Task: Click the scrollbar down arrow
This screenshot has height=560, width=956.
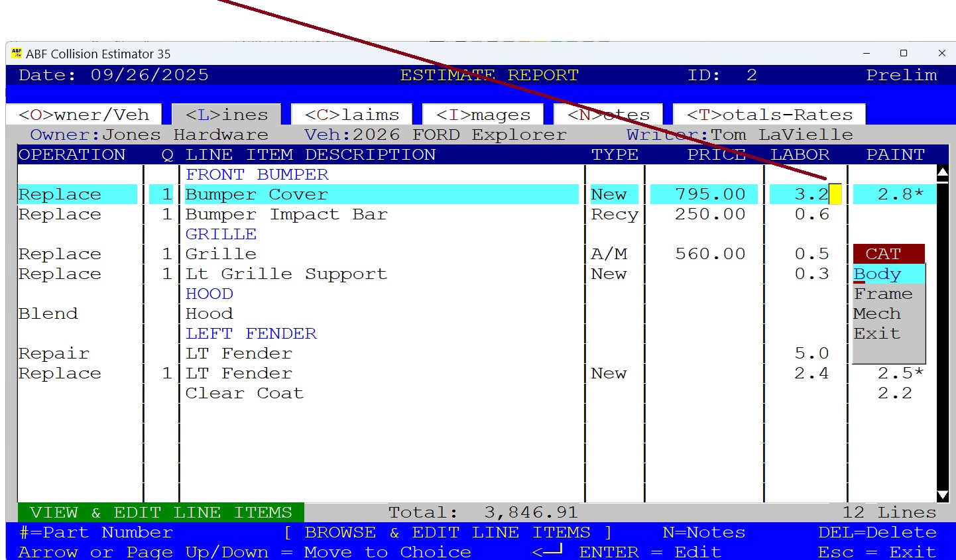Action: [943, 494]
